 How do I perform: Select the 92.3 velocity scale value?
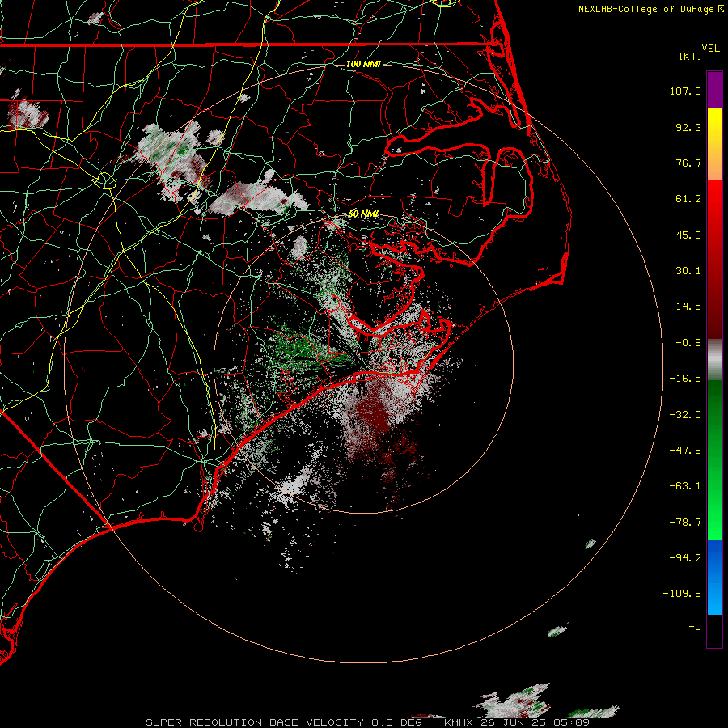[x=688, y=127]
